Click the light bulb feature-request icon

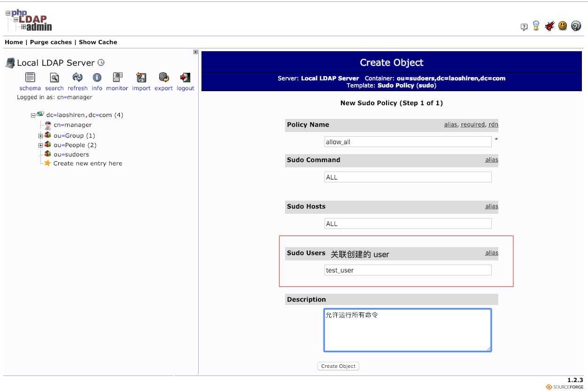tap(536, 26)
